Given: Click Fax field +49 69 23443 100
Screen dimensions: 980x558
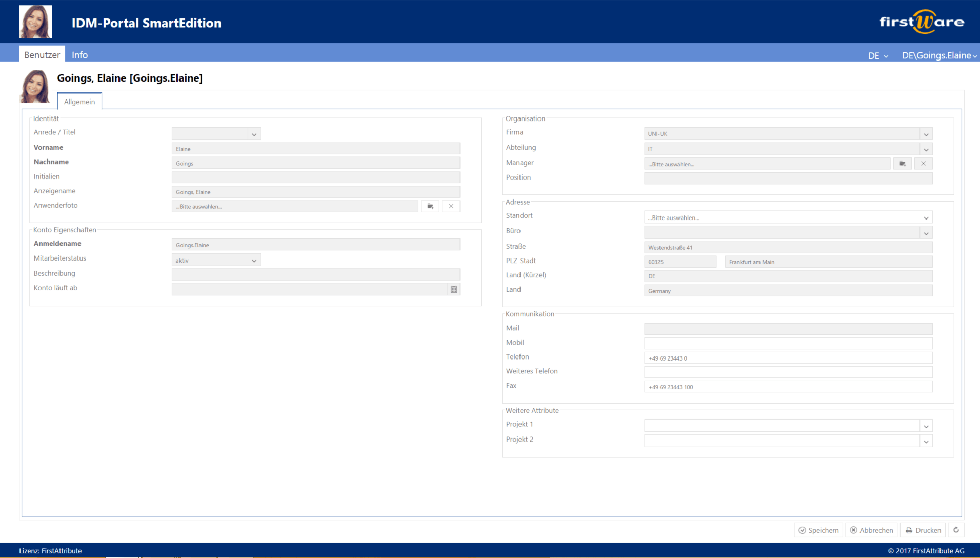Looking at the screenshot, I should coord(788,387).
